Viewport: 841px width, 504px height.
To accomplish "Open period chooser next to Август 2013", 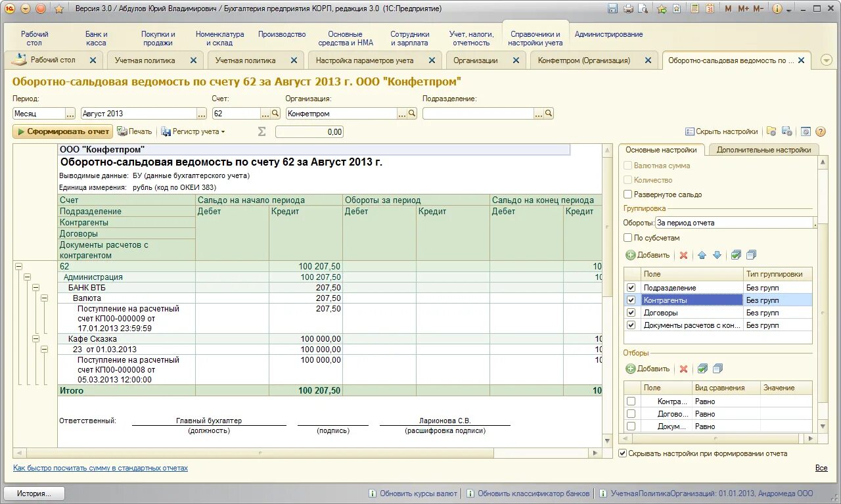I will click(202, 114).
